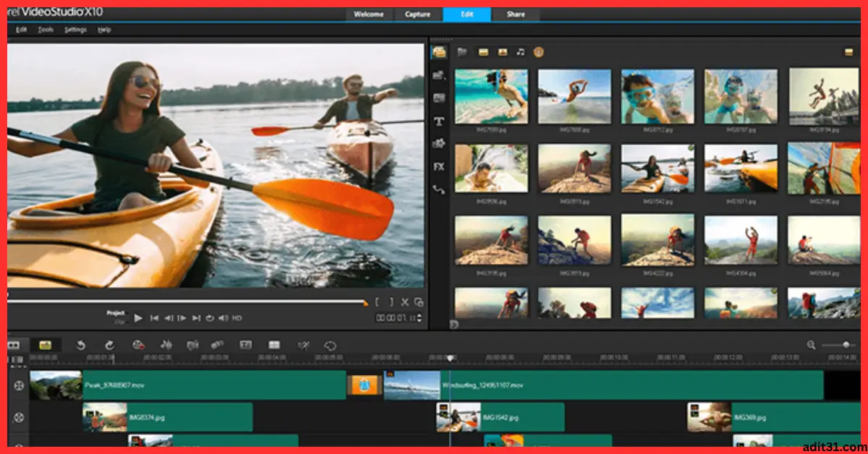Select Project playback mode
This screenshot has width=868, height=454.
(x=116, y=313)
